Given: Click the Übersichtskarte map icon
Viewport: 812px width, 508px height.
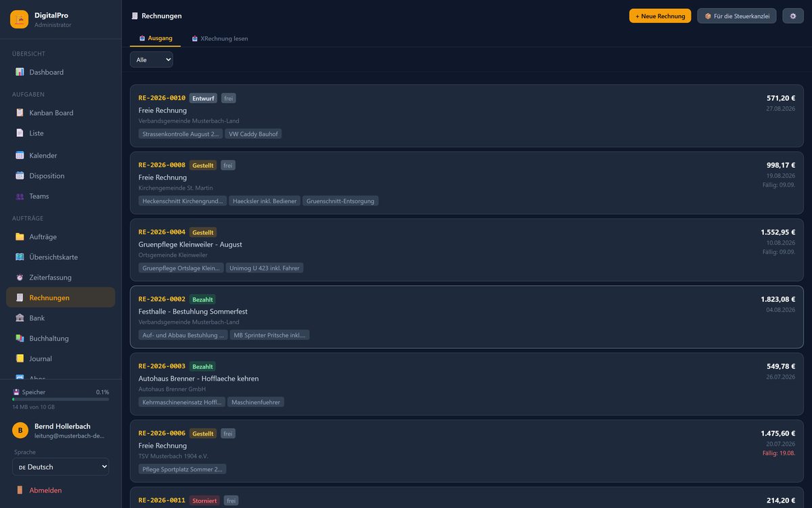Looking at the screenshot, I should tap(20, 257).
